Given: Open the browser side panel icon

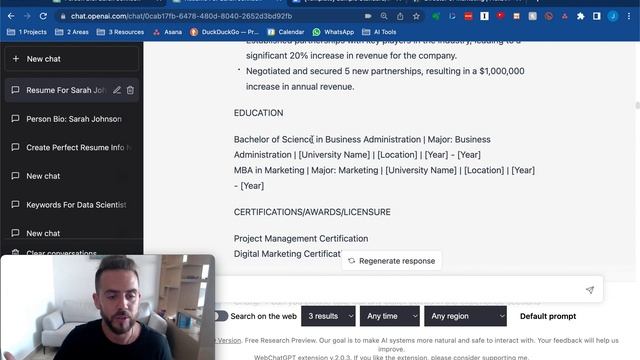Looking at the screenshot, I should click(x=596, y=16).
